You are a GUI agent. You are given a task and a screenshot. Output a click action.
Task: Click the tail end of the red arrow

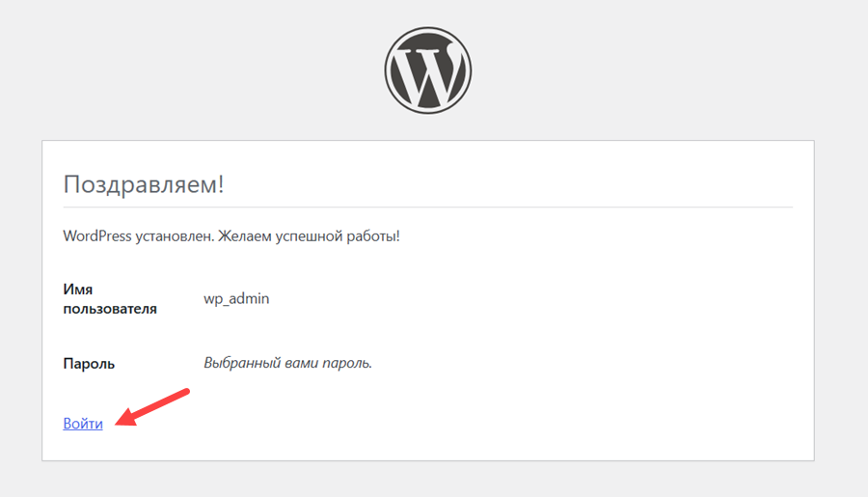click(184, 392)
